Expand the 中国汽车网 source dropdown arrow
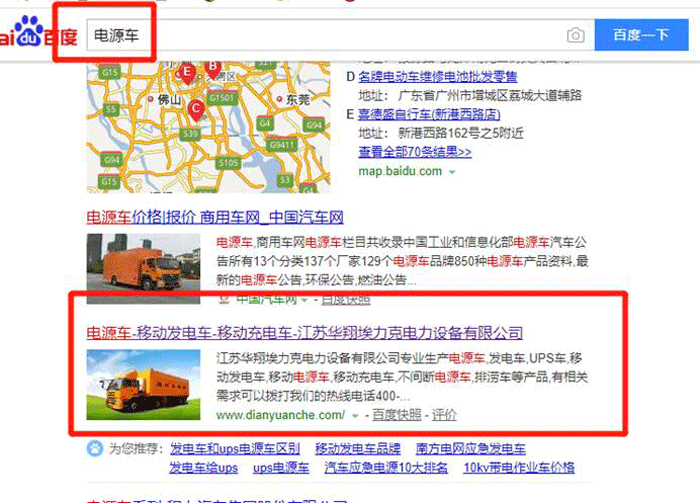The width and height of the screenshot is (700, 503). tap(304, 300)
